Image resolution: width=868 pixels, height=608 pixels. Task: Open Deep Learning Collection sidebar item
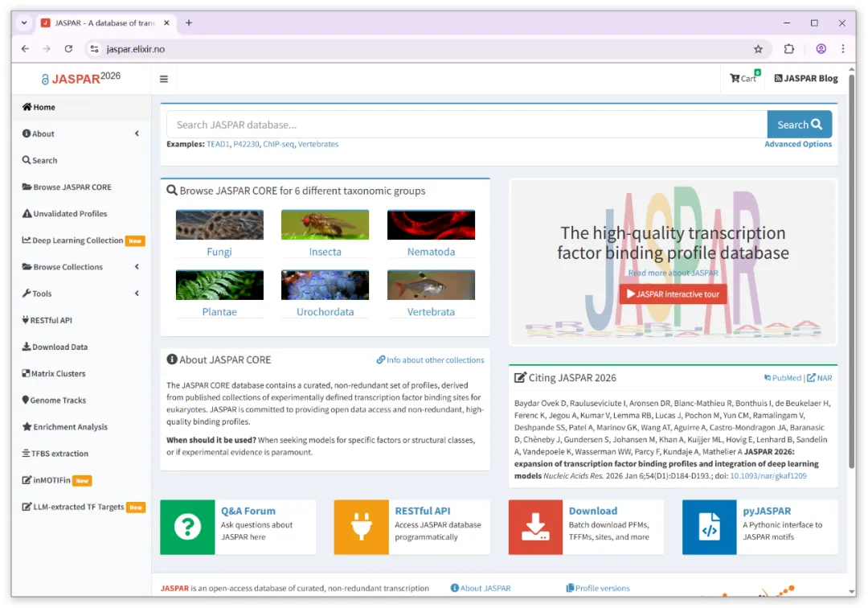click(x=83, y=240)
